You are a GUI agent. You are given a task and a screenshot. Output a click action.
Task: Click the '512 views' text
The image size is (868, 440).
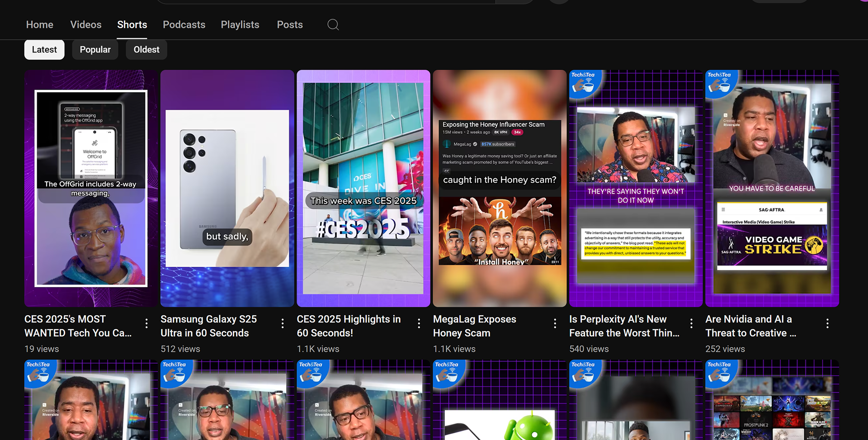180,349
